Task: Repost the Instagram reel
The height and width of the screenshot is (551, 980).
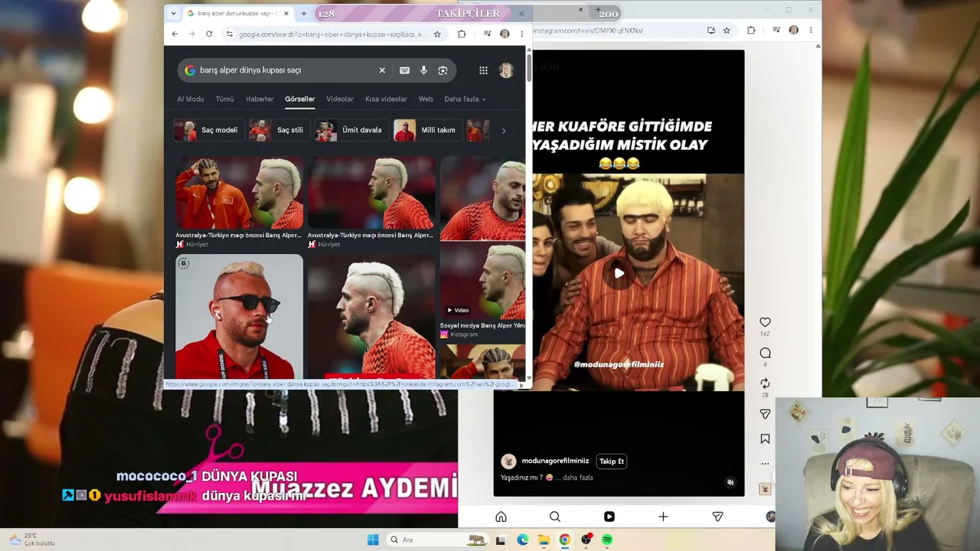Action: (x=765, y=383)
